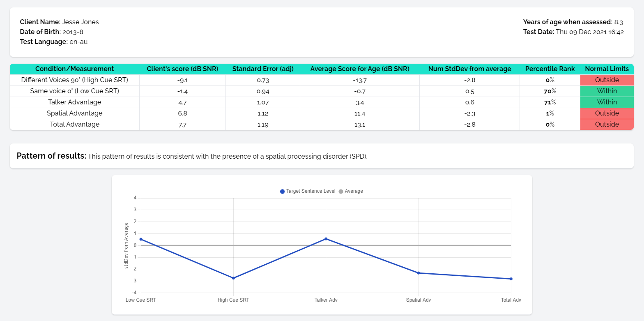Screen dimensions: 644x321
Task: Click the red Outside cell for Spatial Advantage
Action: (x=607, y=113)
